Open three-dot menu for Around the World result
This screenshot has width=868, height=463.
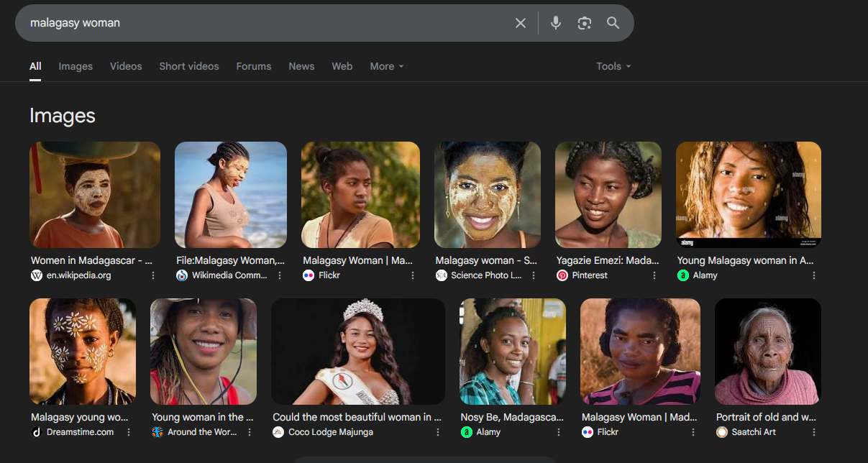250,432
